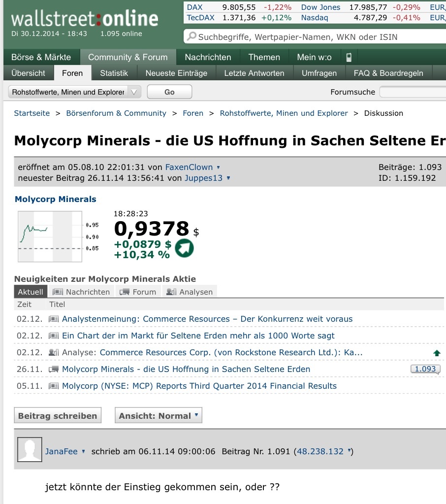Click the newspaper icon beside the NYSE: MCP report
The width and height of the screenshot is (446, 504).
(x=54, y=386)
